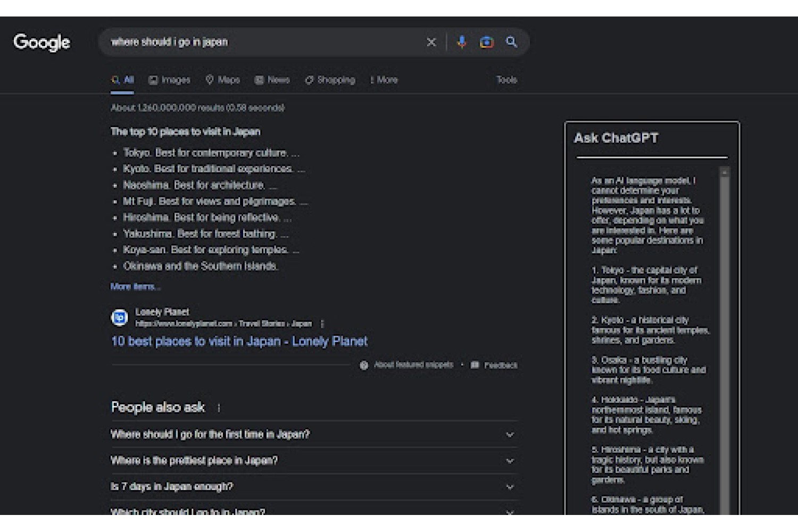Click the About featured snippets help icon
This screenshot has height=532, width=798.
tap(364, 365)
